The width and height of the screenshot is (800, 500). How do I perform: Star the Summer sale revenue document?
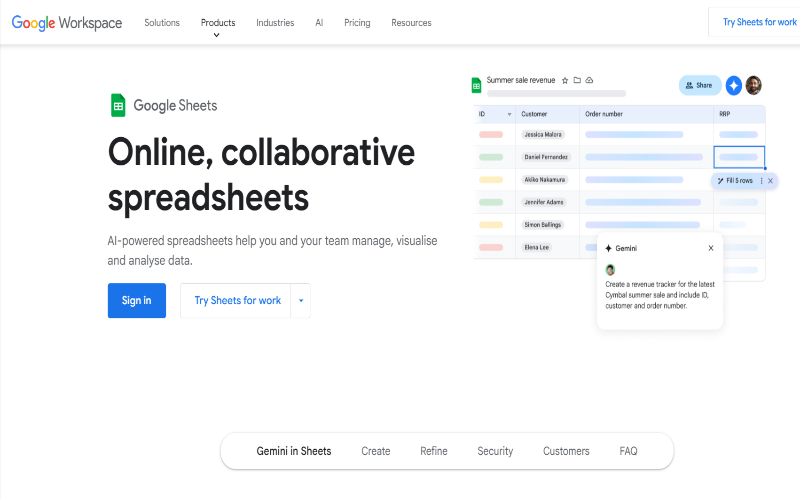pos(565,81)
